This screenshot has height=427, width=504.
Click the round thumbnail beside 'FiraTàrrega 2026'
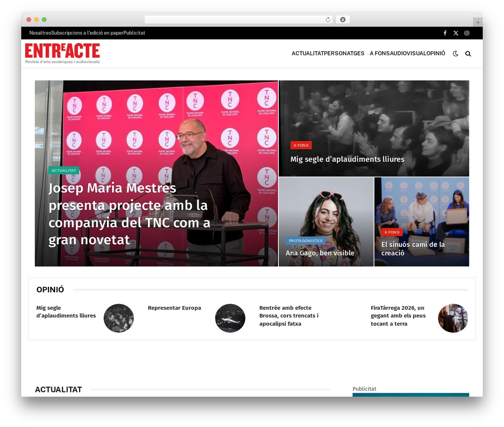coord(453,318)
